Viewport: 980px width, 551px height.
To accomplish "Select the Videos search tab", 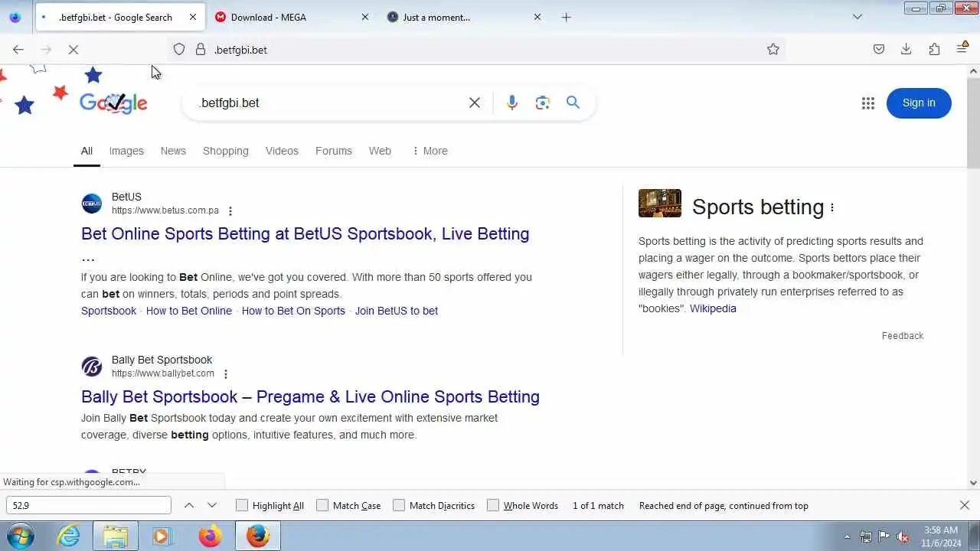I will click(282, 151).
